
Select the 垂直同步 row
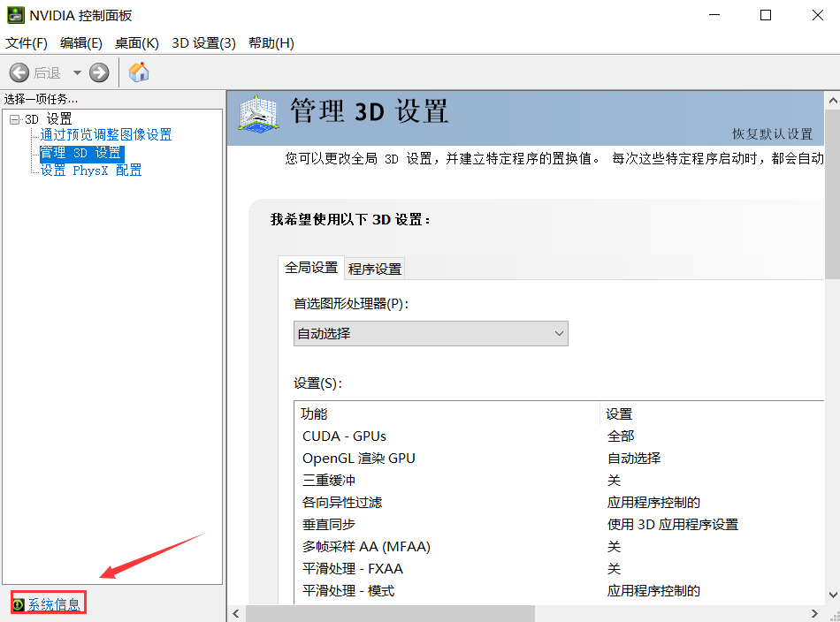[559, 525]
